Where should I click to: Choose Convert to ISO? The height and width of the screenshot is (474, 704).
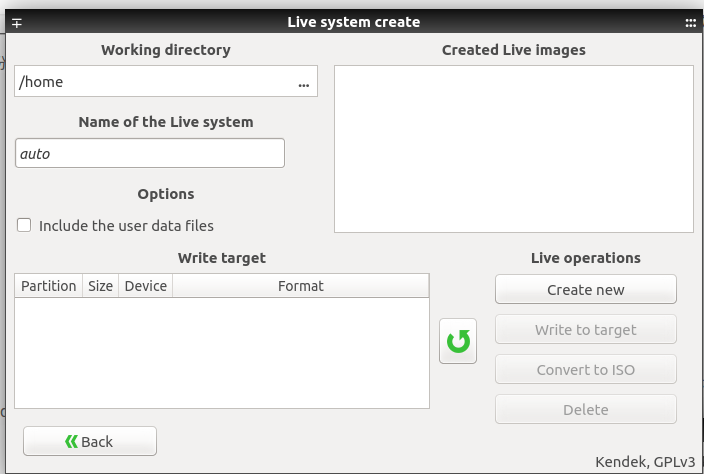pyautogui.click(x=585, y=370)
